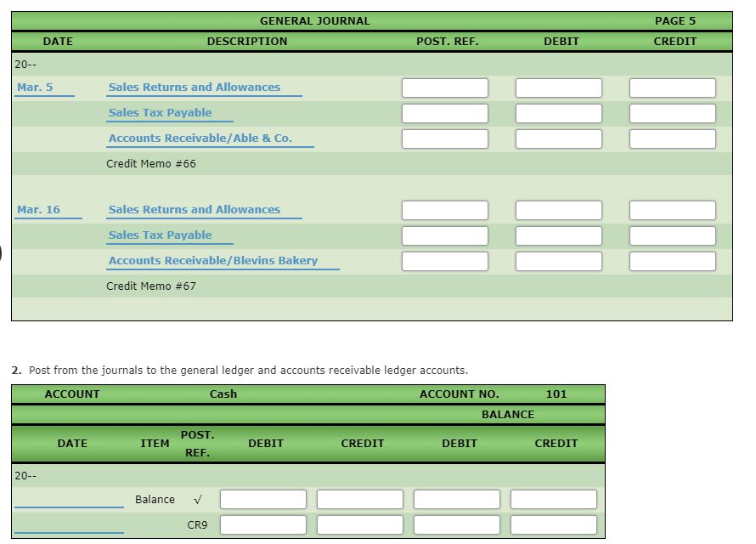Click the Credit field for Accounts Receivable/Blevins Bakery

[671, 261]
